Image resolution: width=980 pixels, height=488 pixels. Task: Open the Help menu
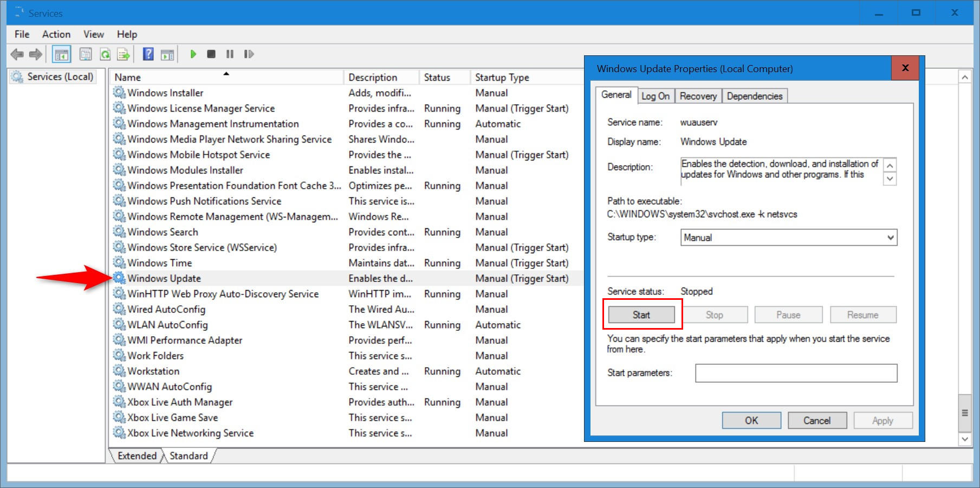pos(127,34)
